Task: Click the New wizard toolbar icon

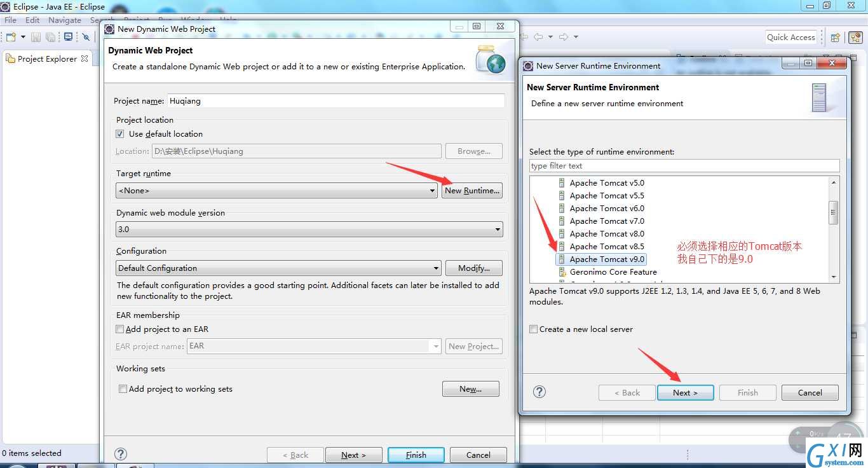Action: [x=10, y=37]
